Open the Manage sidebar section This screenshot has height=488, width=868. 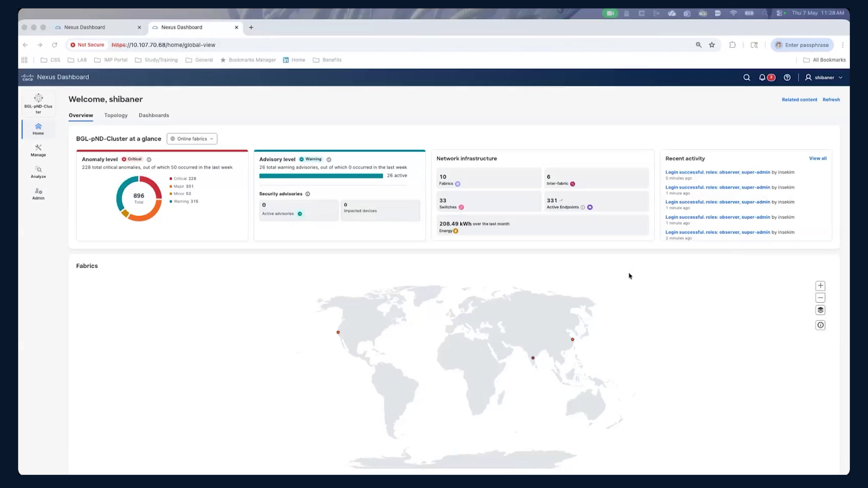coord(38,150)
